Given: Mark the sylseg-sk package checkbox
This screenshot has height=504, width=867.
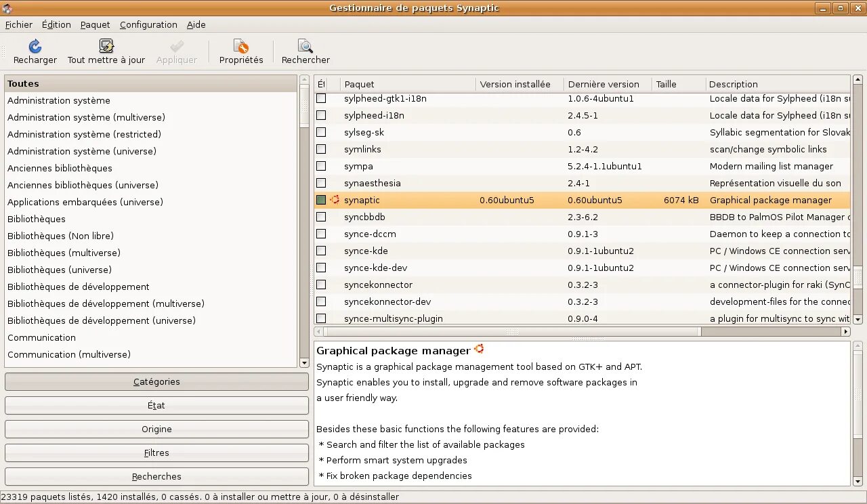Looking at the screenshot, I should pos(321,132).
